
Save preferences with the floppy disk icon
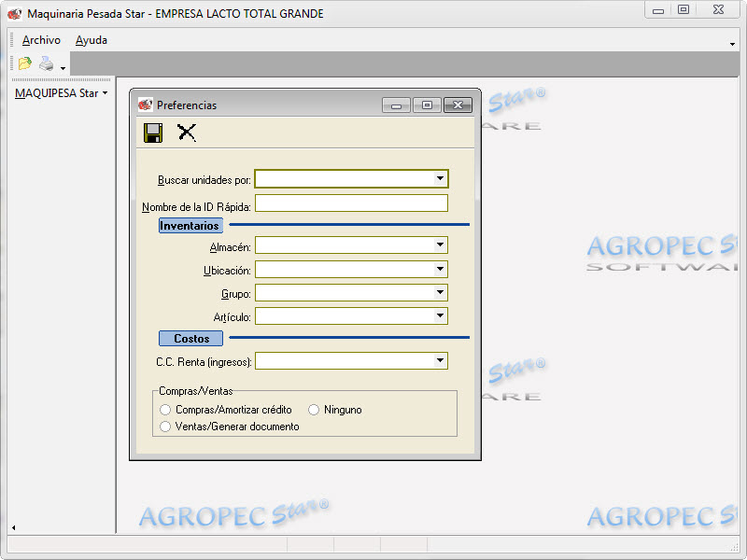tap(153, 133)
